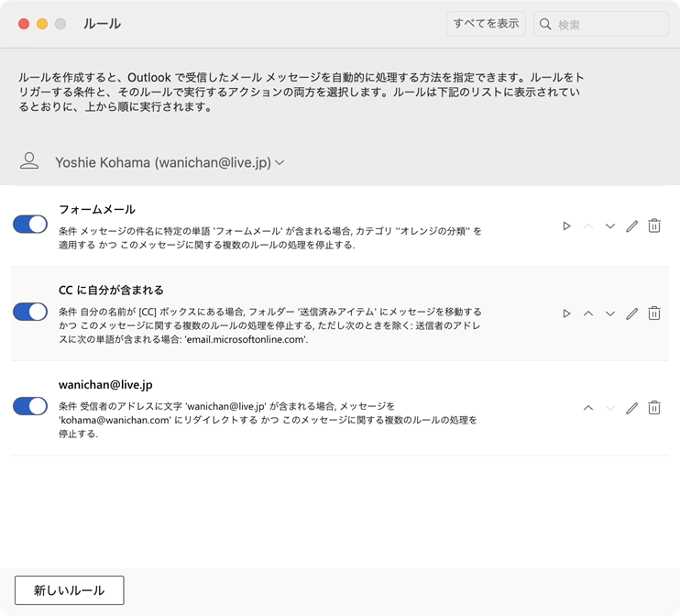The image size is (680, 616).
Task: Disable the フォームメール rule toggle
Action: point(30,225)
